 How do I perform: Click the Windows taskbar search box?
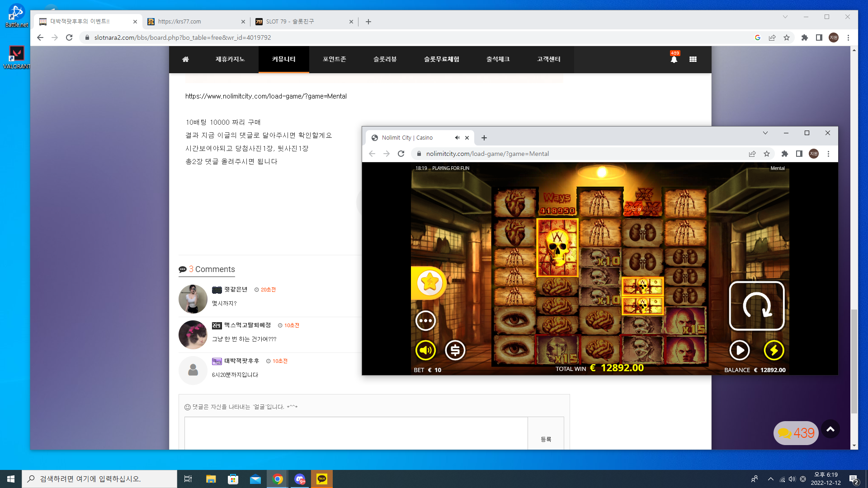[99, 479]
